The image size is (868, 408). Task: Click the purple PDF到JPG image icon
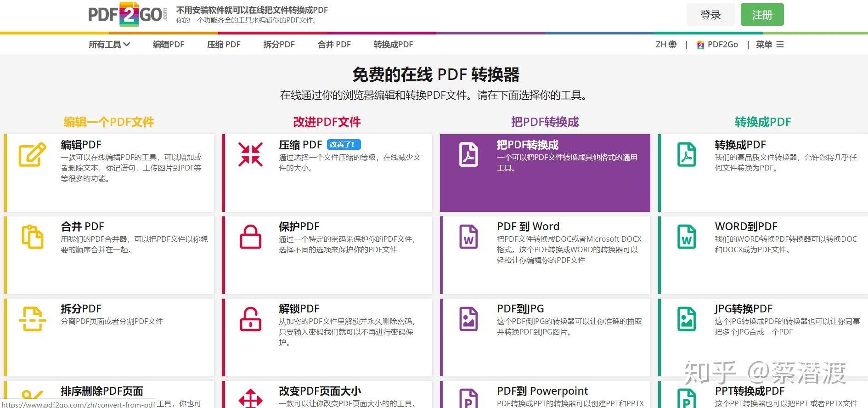(x=468, y=319)
